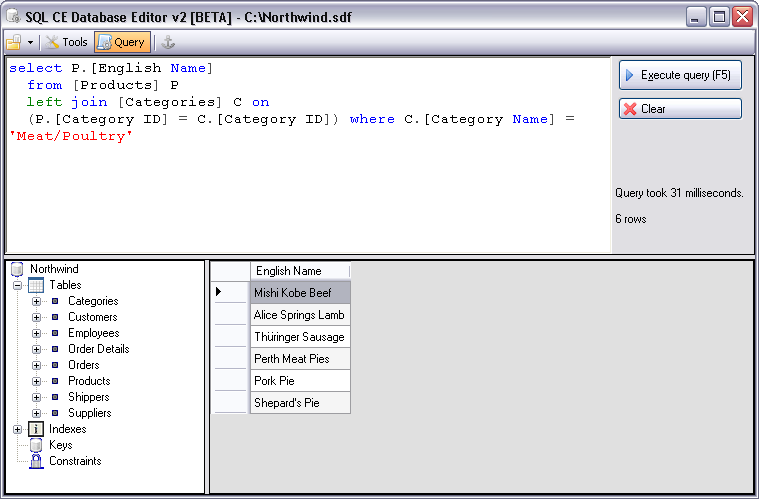Viewport: 759px width, 499px height.
Task: Click inside the SQL query editor
Action: point(308,155)
